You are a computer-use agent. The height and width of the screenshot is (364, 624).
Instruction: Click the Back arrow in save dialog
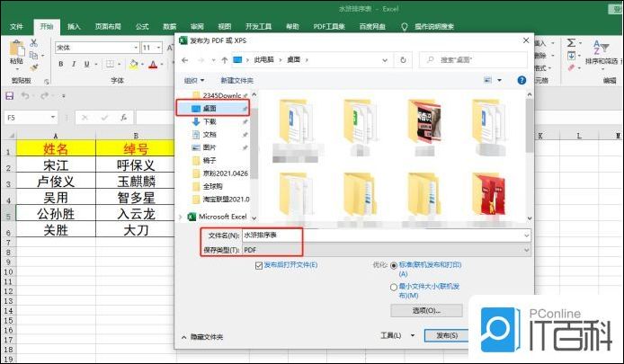184,60
